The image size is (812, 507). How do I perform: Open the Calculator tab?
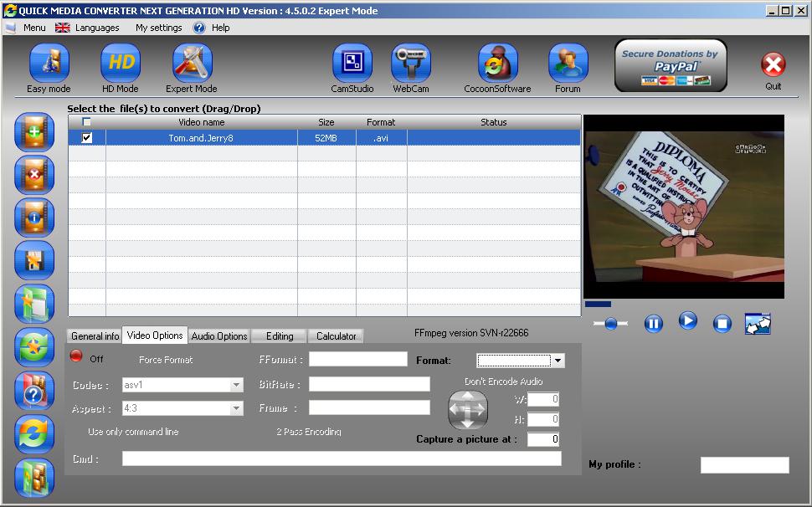pos(336,336)
